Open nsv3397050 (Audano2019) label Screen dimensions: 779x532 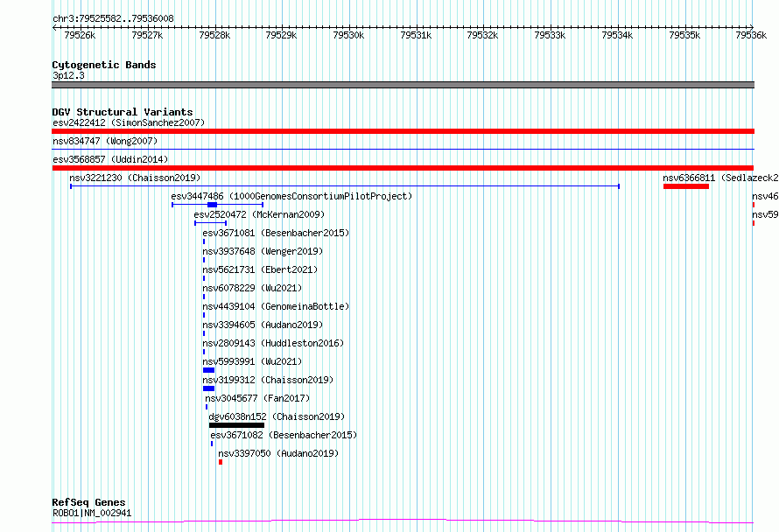[278, 453]
